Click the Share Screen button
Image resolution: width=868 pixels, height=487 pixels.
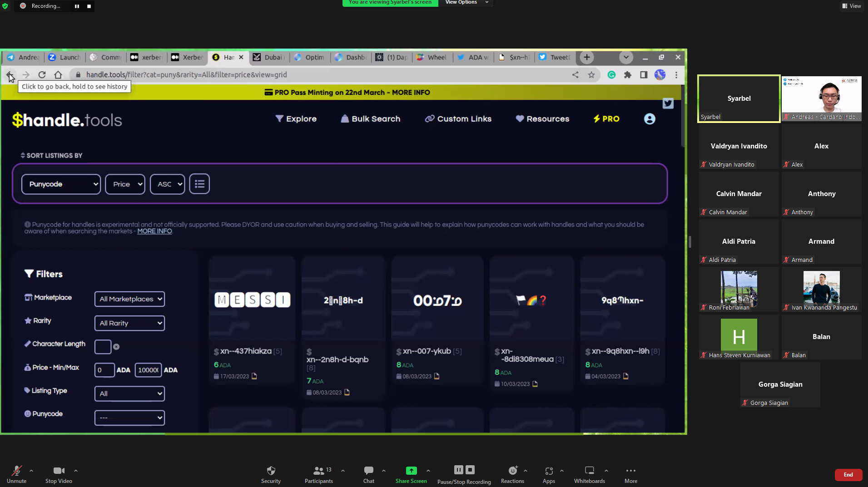411,474
